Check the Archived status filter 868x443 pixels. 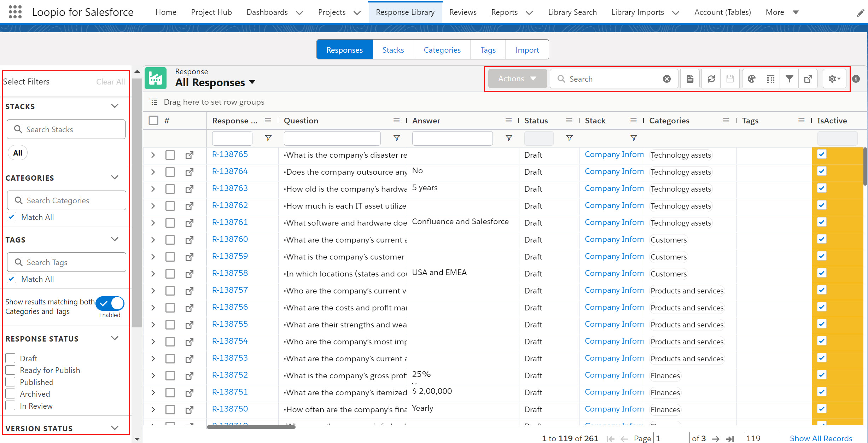[11, 394]
